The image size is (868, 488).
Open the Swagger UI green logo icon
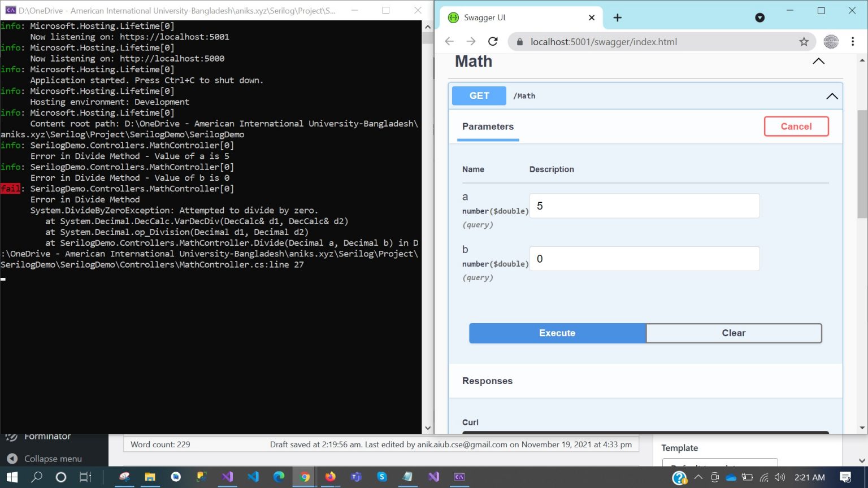point(452,18)
